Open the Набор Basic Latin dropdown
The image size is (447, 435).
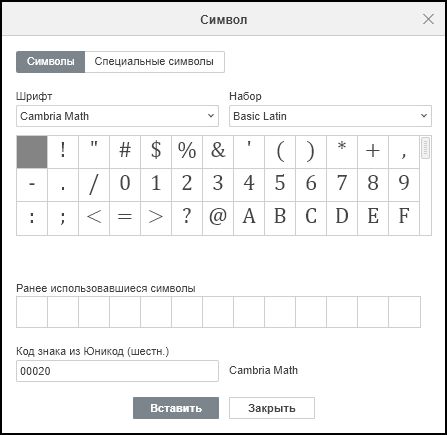330,116
